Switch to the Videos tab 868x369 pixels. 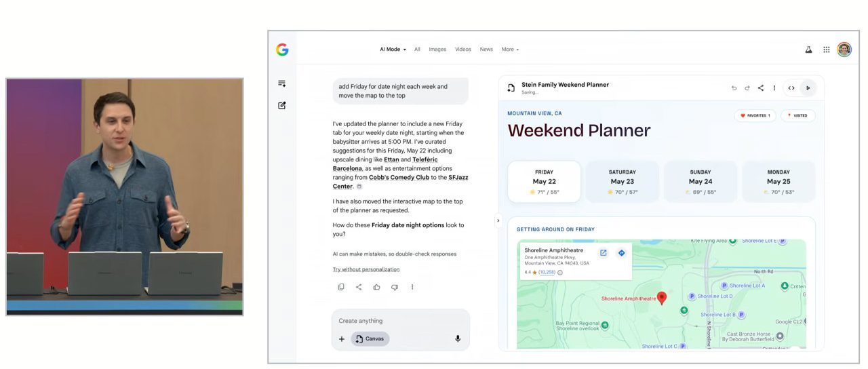pyautogui.click(x=463, y=50)
